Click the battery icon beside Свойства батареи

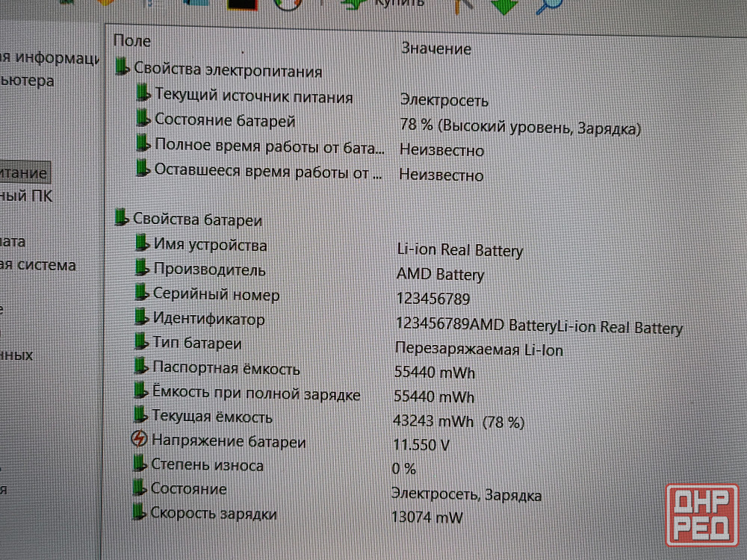tap(121, 218)
